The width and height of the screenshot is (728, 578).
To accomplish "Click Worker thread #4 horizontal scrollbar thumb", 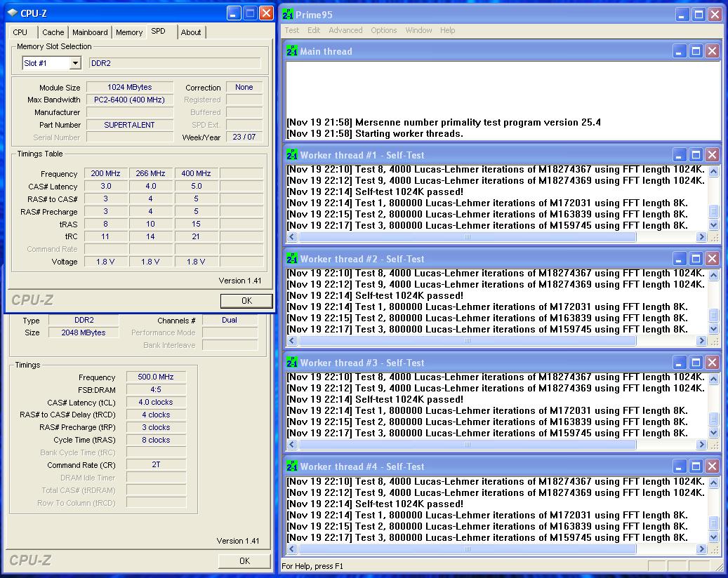I will [x=467, y=549].
